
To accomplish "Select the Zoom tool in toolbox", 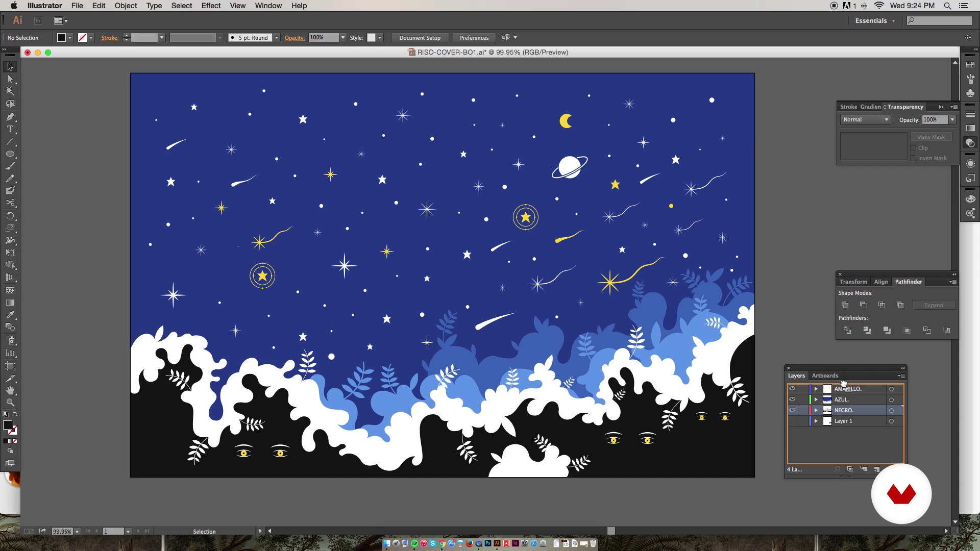I will (10, 403).
